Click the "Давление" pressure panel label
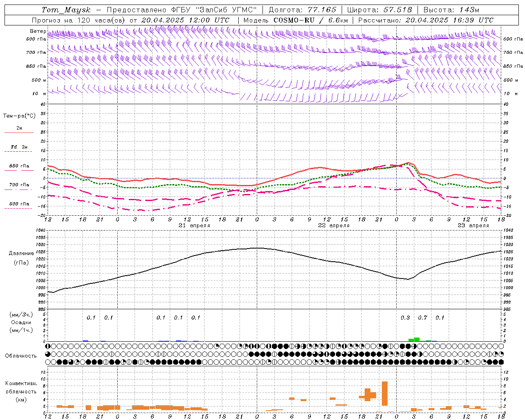This screenshot has height=420, width=525. [21, 253]
